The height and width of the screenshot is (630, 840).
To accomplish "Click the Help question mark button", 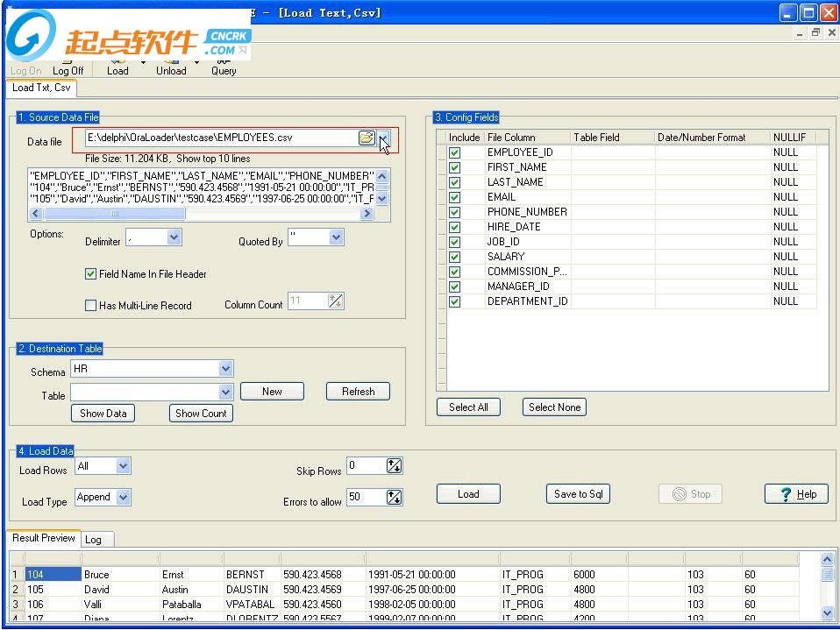I will pyautogui.click(x=796, y=494).
